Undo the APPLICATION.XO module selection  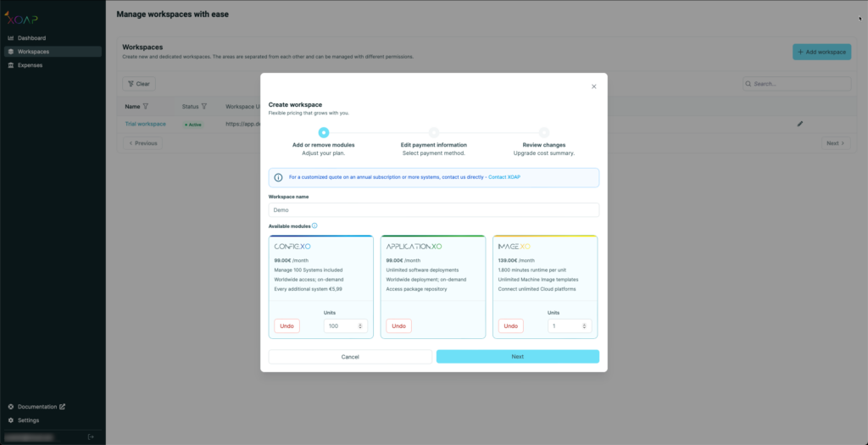398,326
